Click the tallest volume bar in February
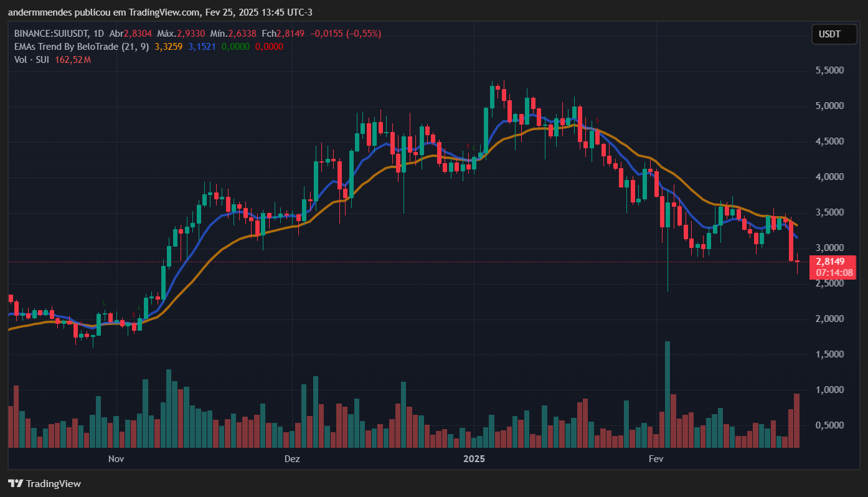 click(x=668, y=394)
